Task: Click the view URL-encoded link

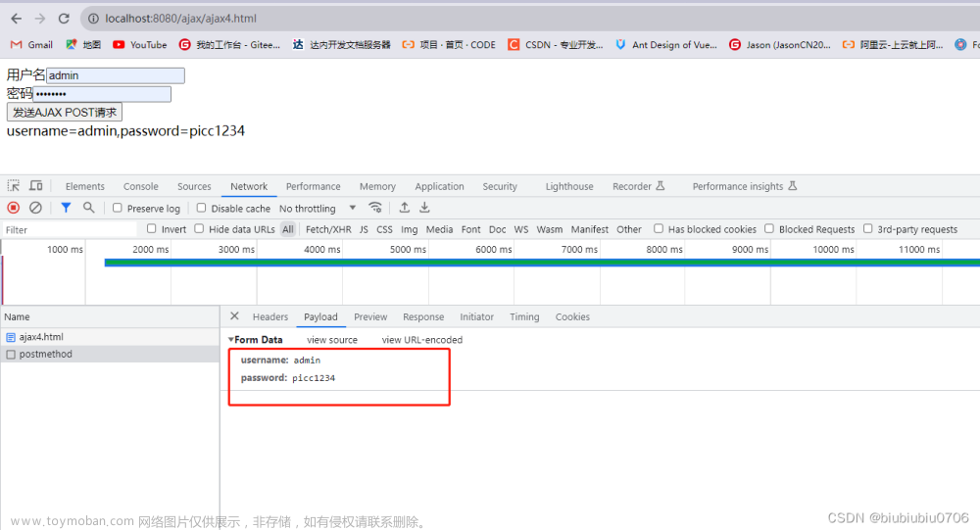Action: tap(421, 340)
